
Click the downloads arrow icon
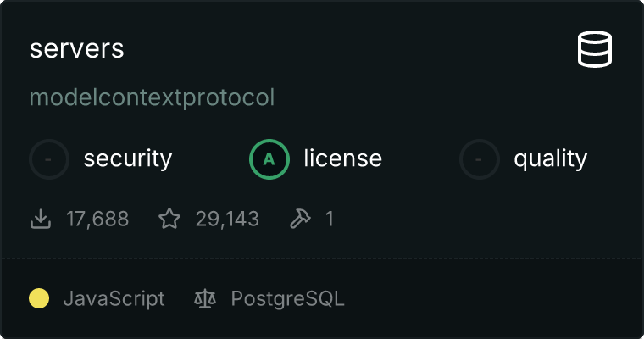(40, 220)
